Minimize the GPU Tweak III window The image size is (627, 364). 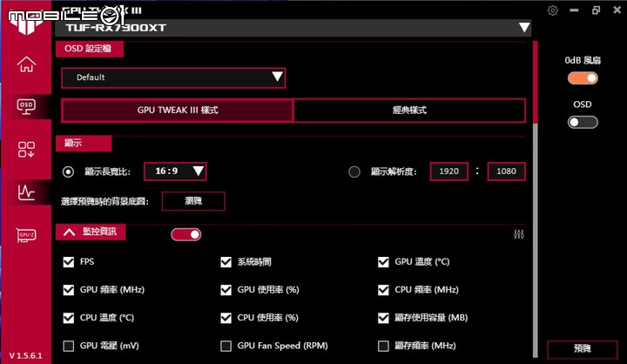click(x=574, y=10)
